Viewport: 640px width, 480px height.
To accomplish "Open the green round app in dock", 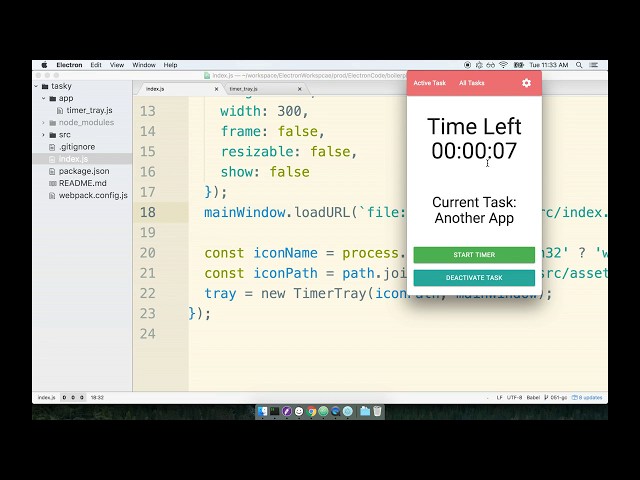I will [x=323, y=411].
